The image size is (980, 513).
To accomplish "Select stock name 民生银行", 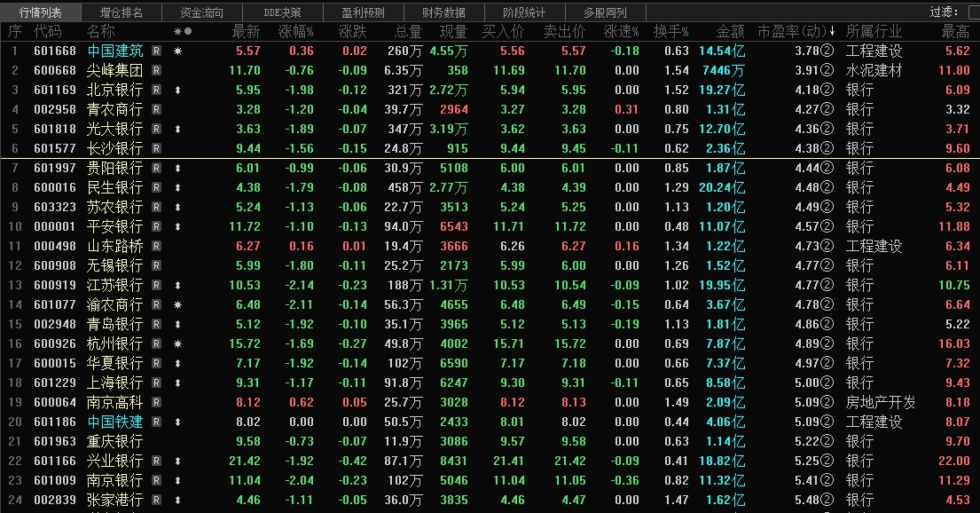I will [x=115, y=187].
